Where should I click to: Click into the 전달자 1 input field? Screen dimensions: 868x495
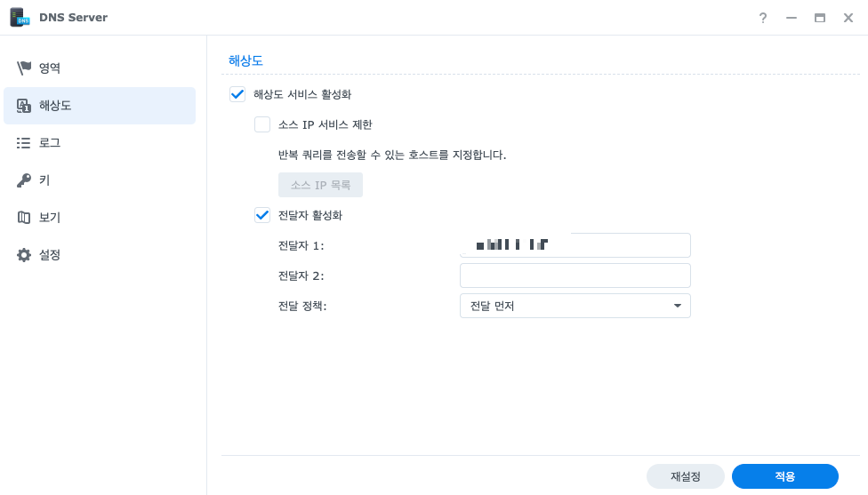point(575,245)
